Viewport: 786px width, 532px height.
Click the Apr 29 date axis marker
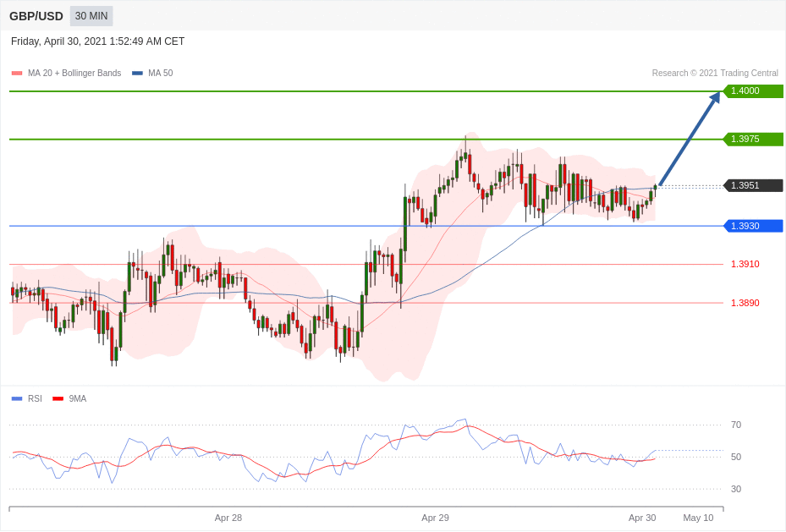(x=435, y=518)
